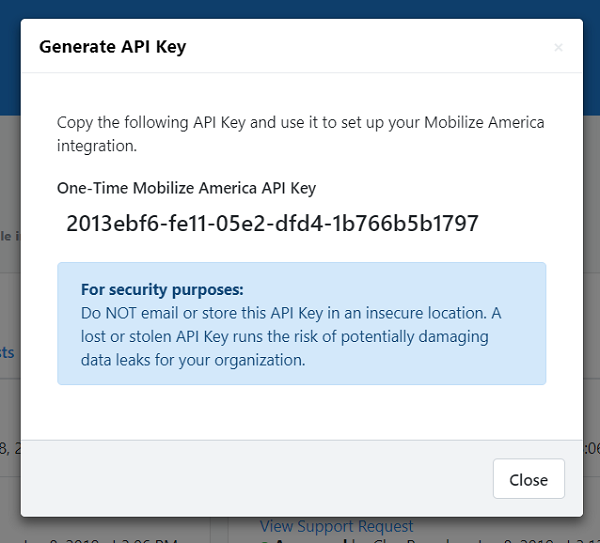Click the Generate API Key dialog title
Screen dimensions: 600x543
tap(112, 46)
